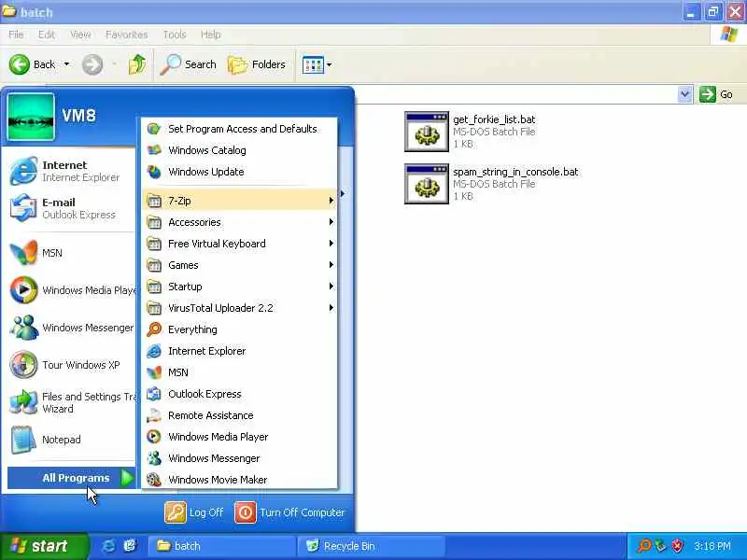Launch Windows Media Player from programs list
747x560 pixels.
tap(240, 436)
